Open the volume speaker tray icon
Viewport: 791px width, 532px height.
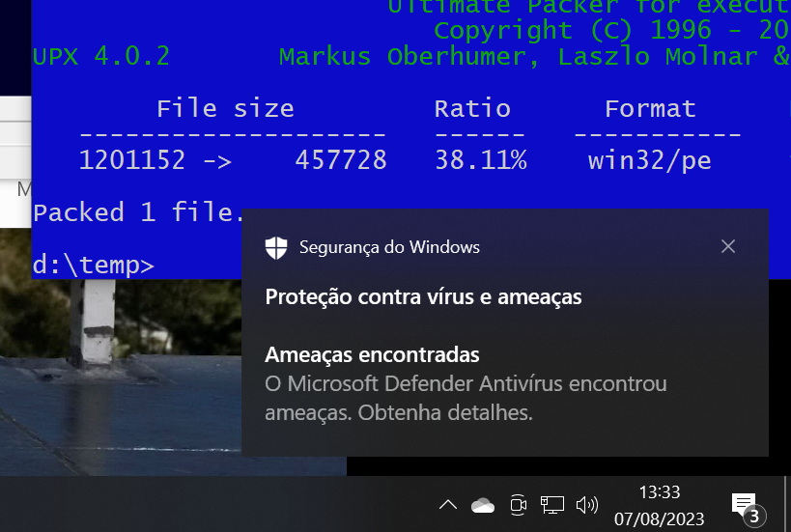[586, 505]
